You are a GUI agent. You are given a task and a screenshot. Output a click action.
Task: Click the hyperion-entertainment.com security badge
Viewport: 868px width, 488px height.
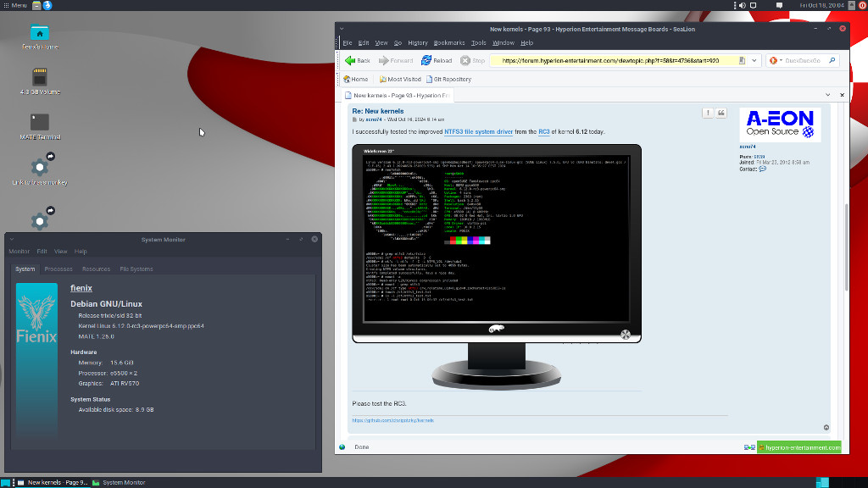pyautogui.click(x=798, y=447)
